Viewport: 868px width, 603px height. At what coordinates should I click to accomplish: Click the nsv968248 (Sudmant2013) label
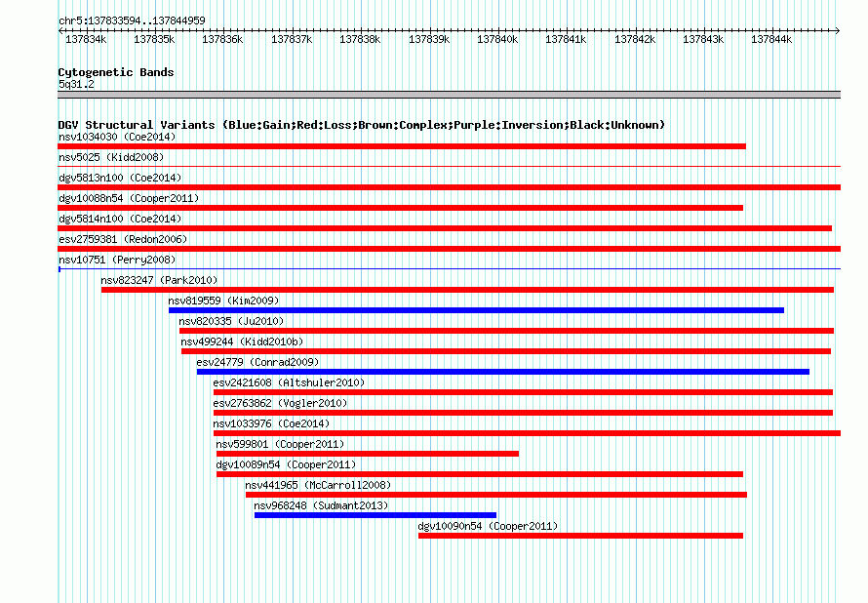point(321,505)
